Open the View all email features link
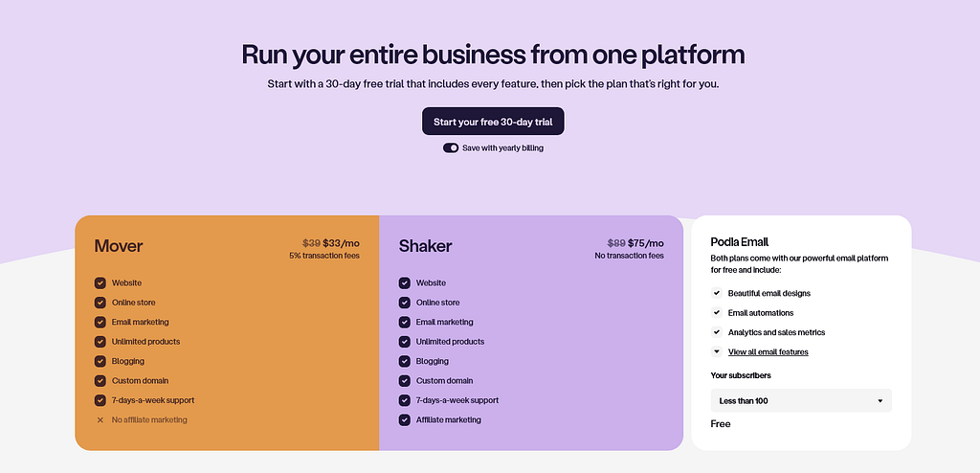The height and width of the screenshot is (473, 980). coord(768,351)
